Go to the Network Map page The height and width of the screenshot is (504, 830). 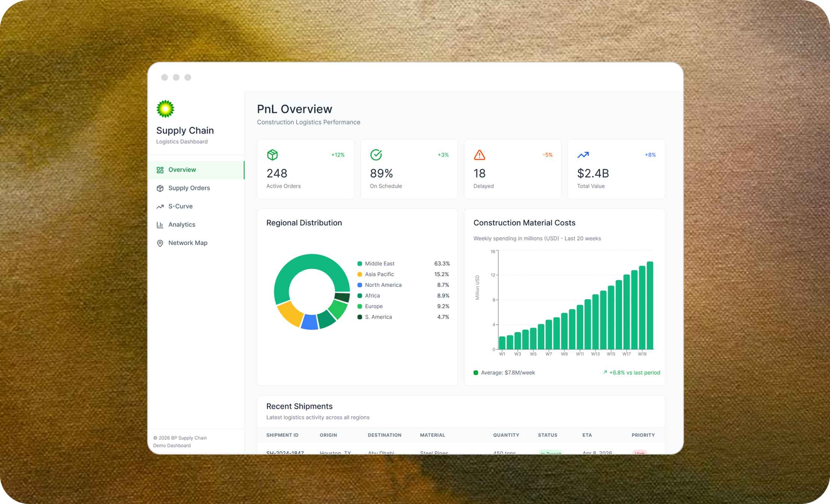click(x=188, y=243)
